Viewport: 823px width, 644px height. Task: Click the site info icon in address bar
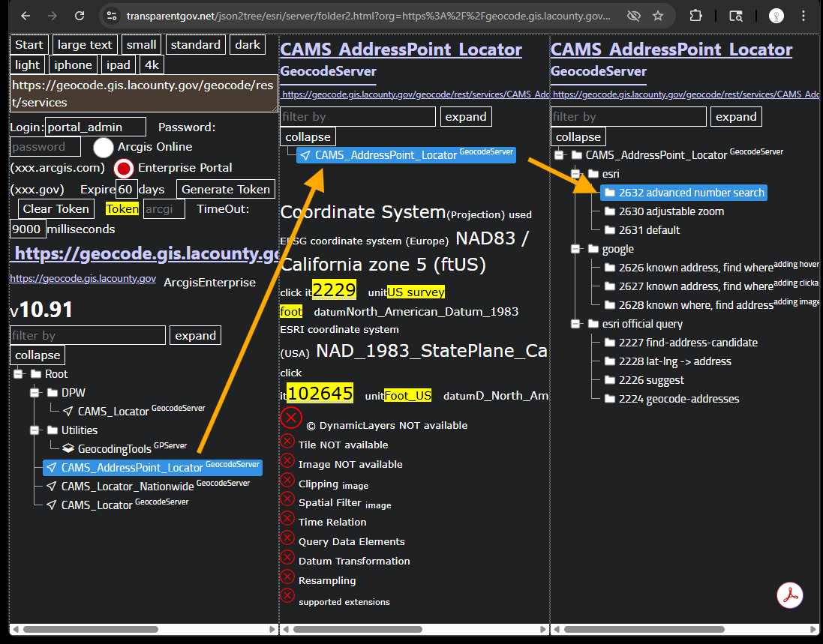pyautogui.click(x=112, y=16)
